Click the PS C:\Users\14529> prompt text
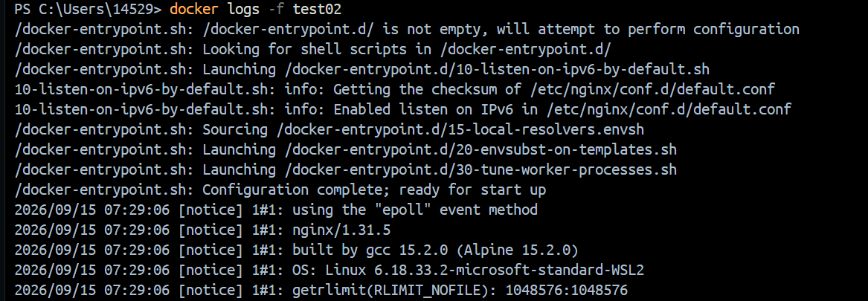The image size is (868, 301). [88, 9]
